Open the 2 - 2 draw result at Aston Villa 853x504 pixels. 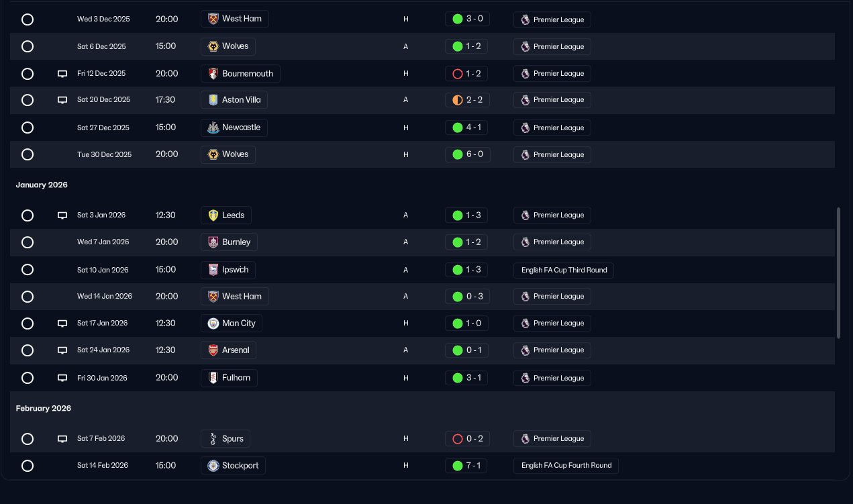[x=468, y=100]
